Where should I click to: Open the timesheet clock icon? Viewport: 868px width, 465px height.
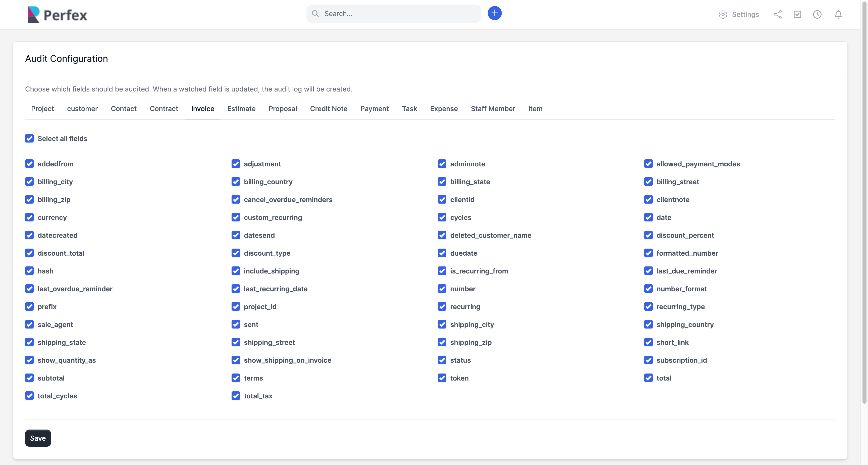click(x=817, y=15)
